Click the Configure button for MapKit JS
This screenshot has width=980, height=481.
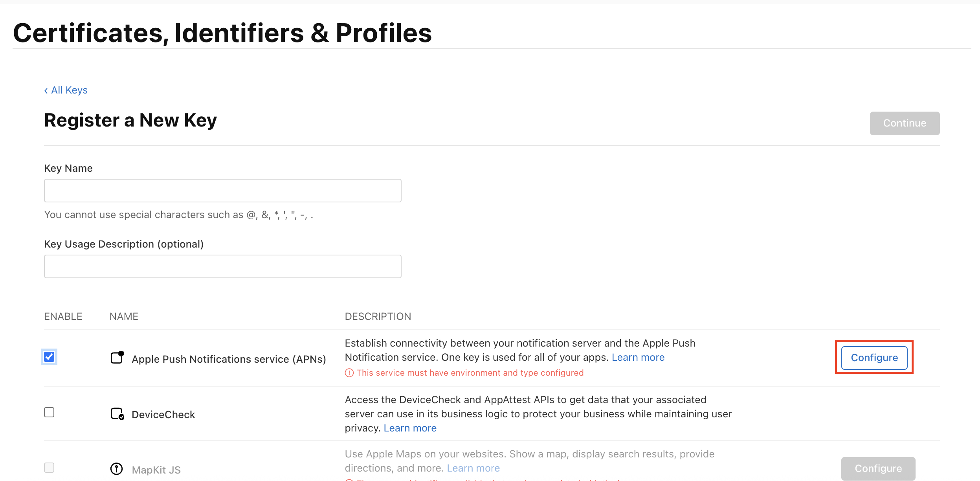878,468
